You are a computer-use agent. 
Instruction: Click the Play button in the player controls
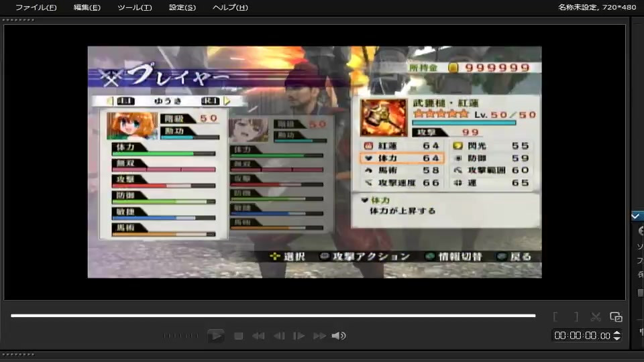pyautogui.click(x=215, y=336)
